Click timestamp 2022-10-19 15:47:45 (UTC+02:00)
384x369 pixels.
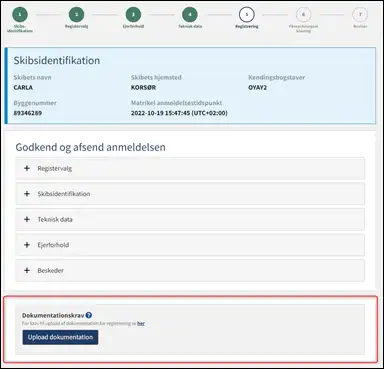point(179,113)
